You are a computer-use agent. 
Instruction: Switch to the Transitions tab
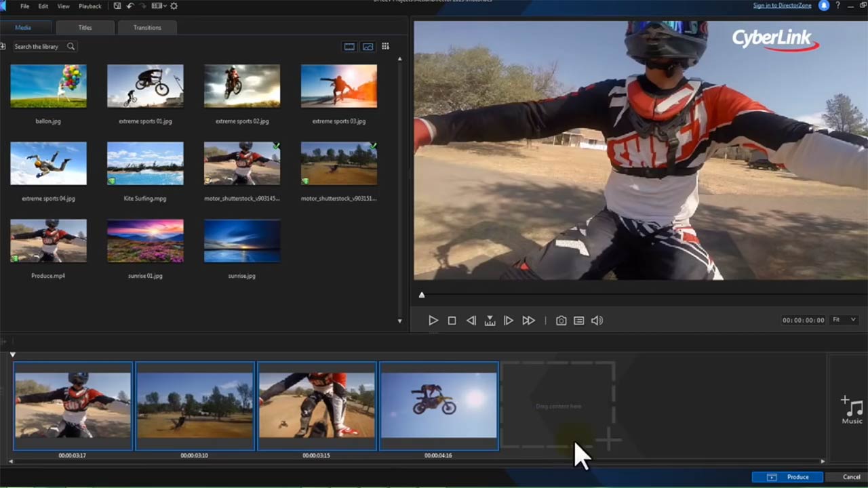click(147, 28)
